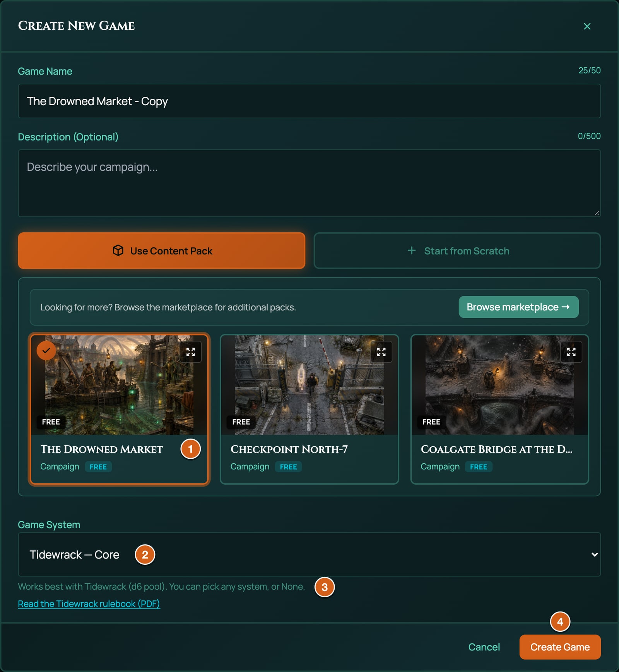Click the 0/500 description counter
619x672 pixels.
589,136
